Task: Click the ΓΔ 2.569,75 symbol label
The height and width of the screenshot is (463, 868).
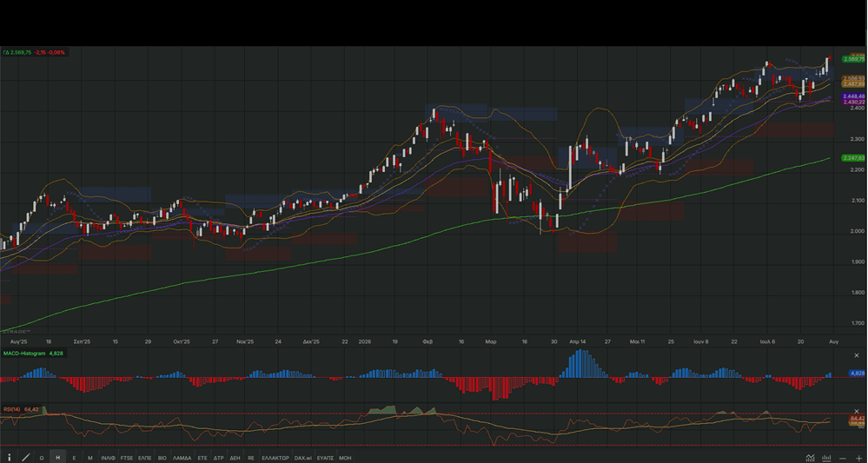Action: point(17,52)
